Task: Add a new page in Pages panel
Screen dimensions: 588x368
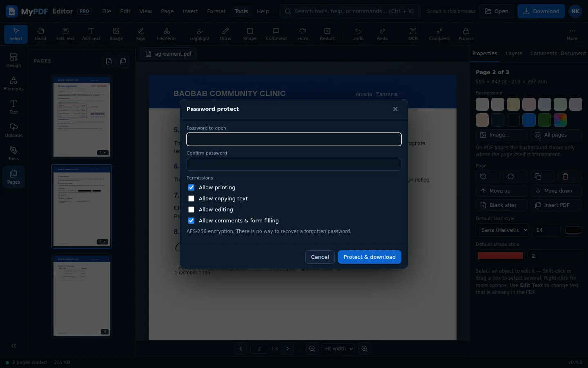Action: (109, 61)
